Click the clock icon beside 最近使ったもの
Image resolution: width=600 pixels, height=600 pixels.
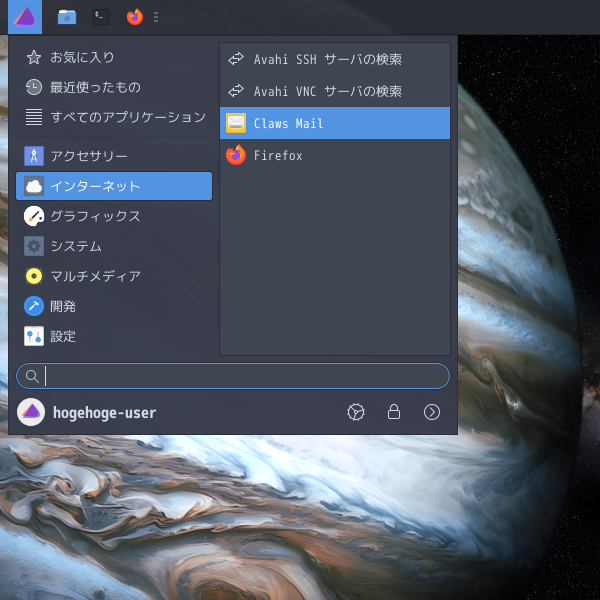click(34, 87)
